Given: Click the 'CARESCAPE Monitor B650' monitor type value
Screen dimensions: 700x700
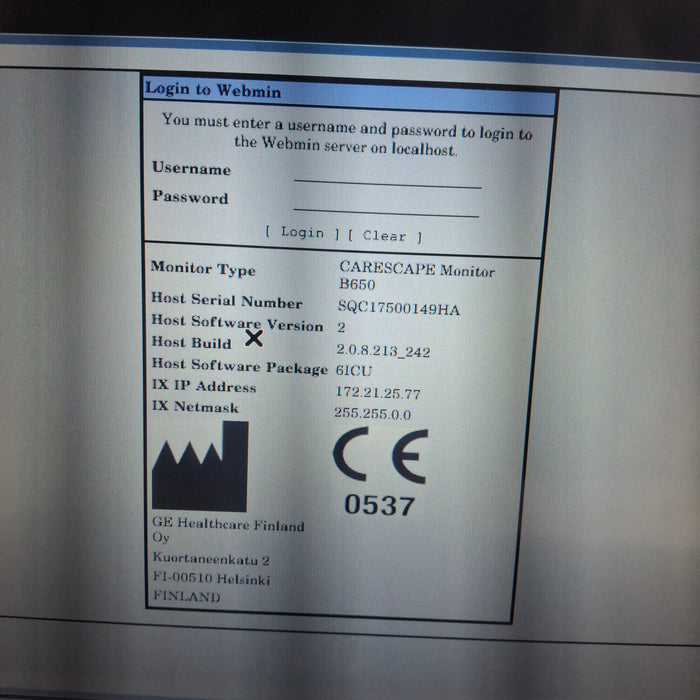Looking at the screenshot, I should 417,276.
